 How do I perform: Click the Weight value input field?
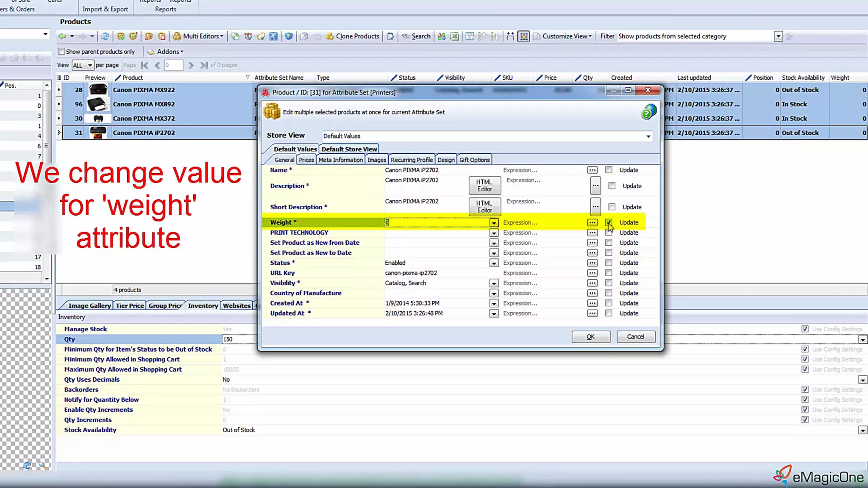click(x=437, y=222)
